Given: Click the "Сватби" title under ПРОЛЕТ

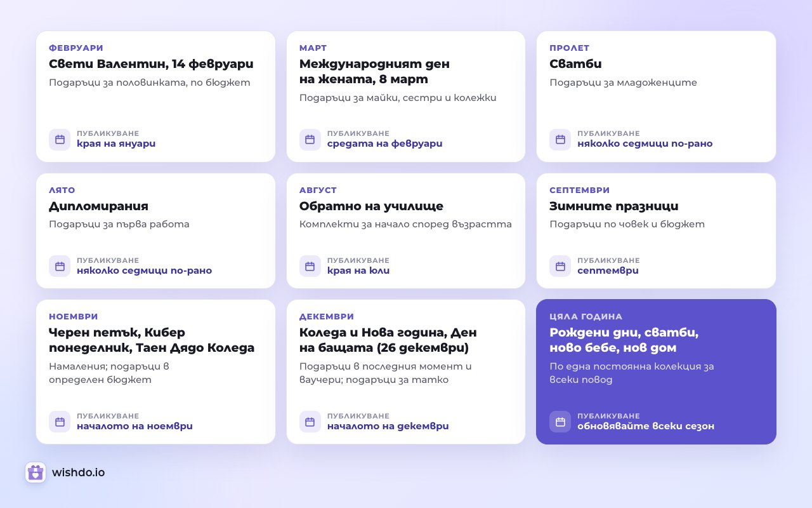Looking at the screenshot, I should coord(575,64).
